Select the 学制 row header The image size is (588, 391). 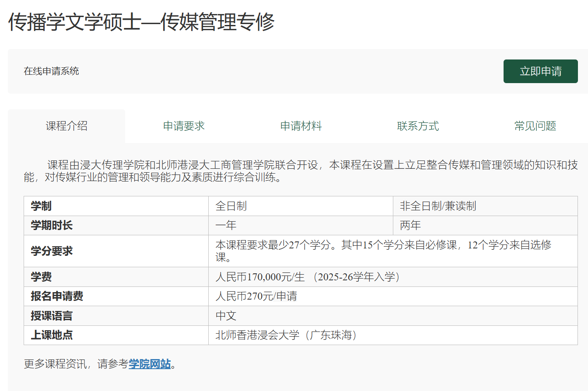tap(116, 206)
